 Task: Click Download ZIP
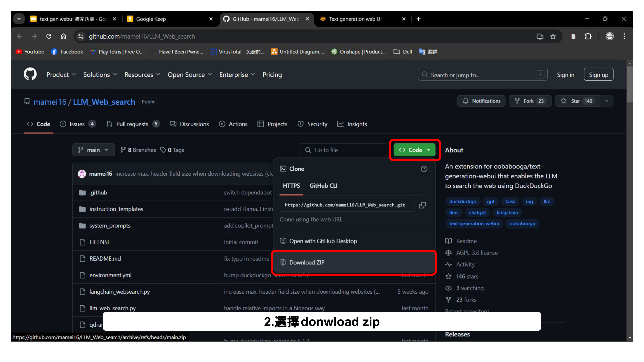(x=354, y=262)
